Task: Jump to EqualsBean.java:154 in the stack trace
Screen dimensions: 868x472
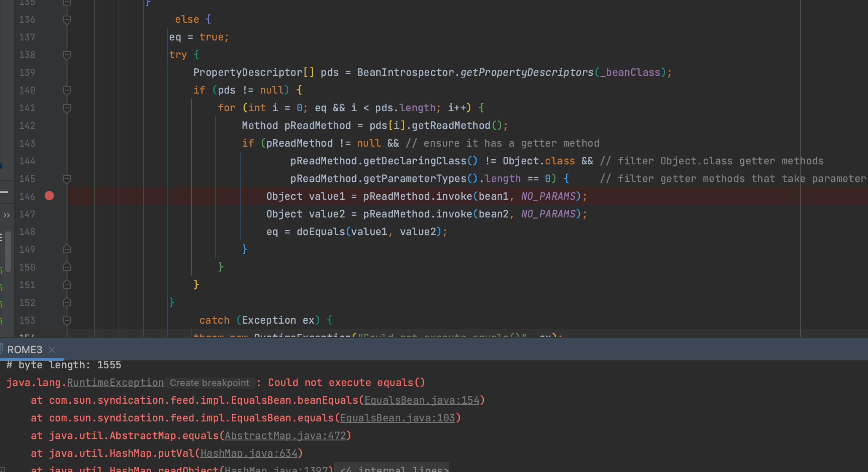Action: [422, 400]
